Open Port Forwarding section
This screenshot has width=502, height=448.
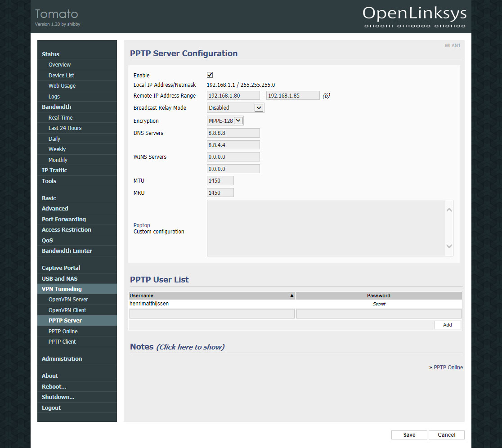[63, 220]
